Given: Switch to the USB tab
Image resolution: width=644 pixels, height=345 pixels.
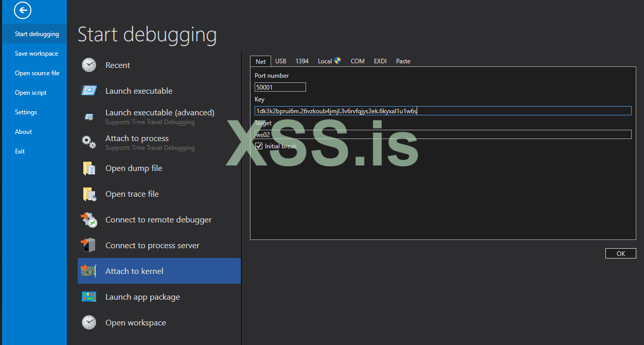Looking at the screenshot, I should coord(281,61).
